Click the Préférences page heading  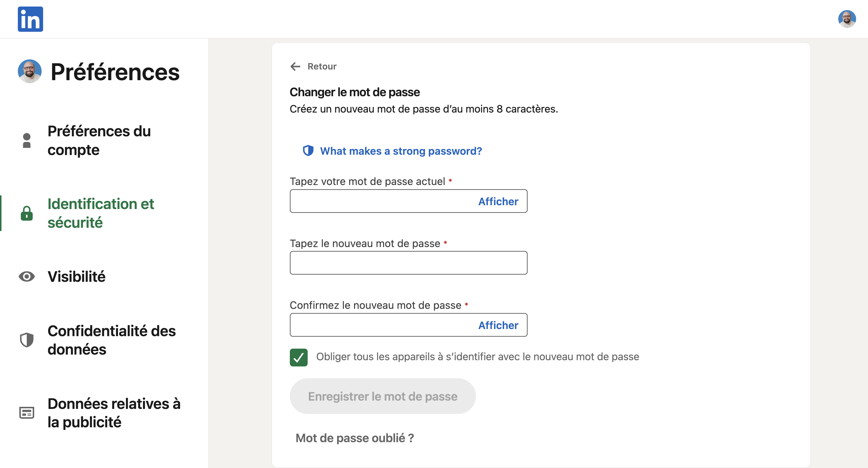115,72
